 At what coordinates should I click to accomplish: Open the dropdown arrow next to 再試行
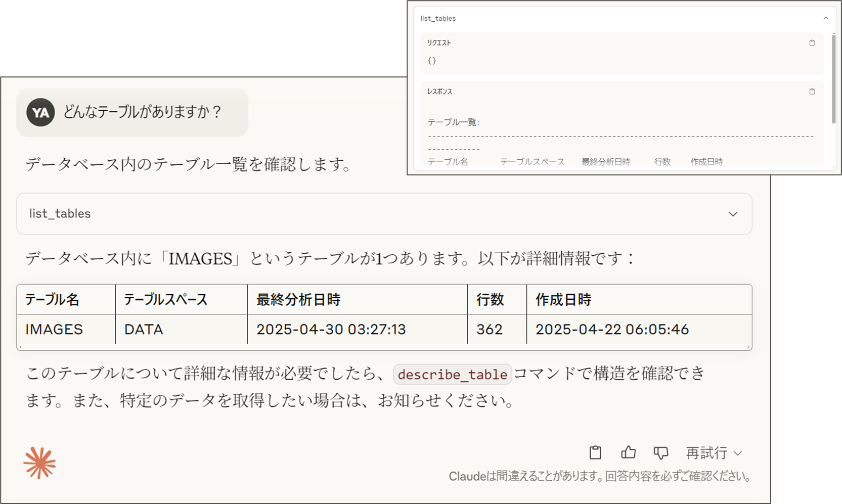pyautogui.click(x=738, y=453)
